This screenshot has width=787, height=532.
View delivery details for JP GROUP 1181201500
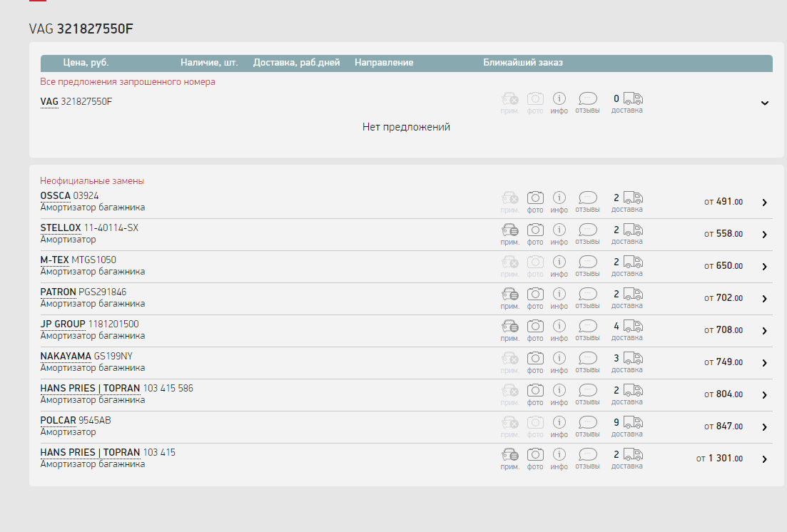tap(627, 331)
